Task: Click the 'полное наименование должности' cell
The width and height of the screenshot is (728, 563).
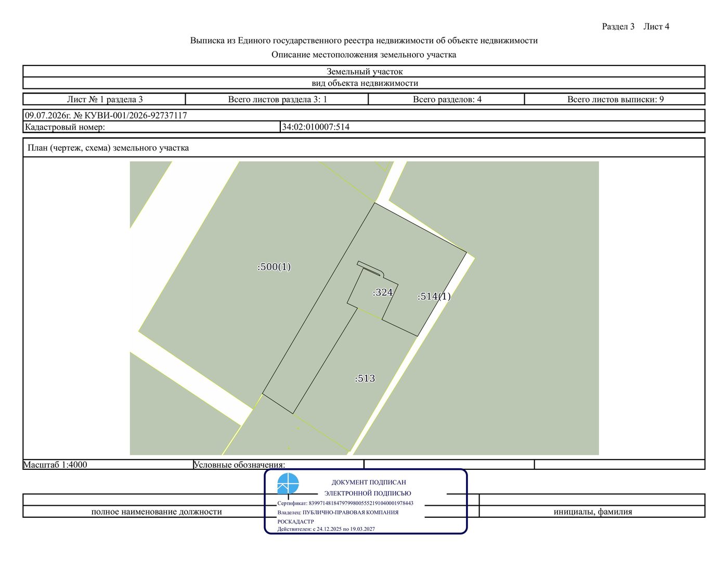Action: click(x=157, y=511)
